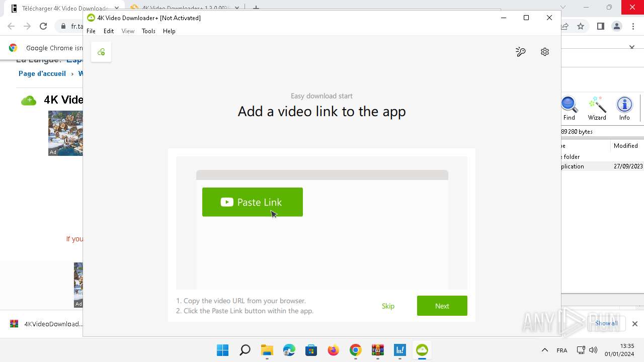644x362 pixels.
Task: Switch to 4K Video Downloader+ in the taskbar
Action: click(422, 350)
